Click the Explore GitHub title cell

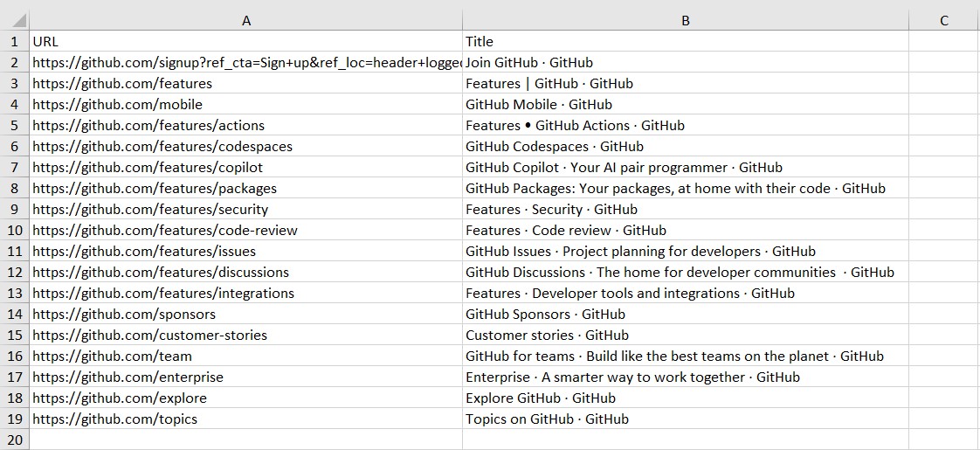[x=686, y=398]
